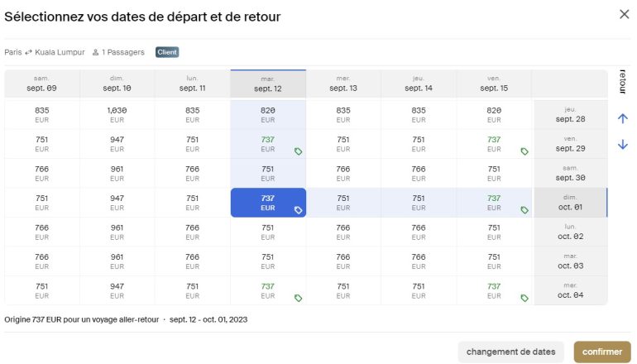Choose return date row jeu. sept. 28
637x364 pixels.
pos(570,114)
